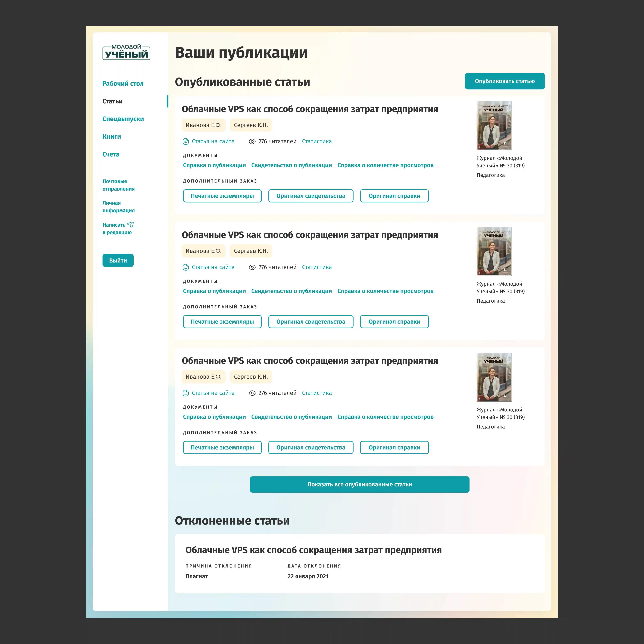Click document icon in first article
Image resolution: width=644 pixels, height=644 pixels.
point(186,142)
